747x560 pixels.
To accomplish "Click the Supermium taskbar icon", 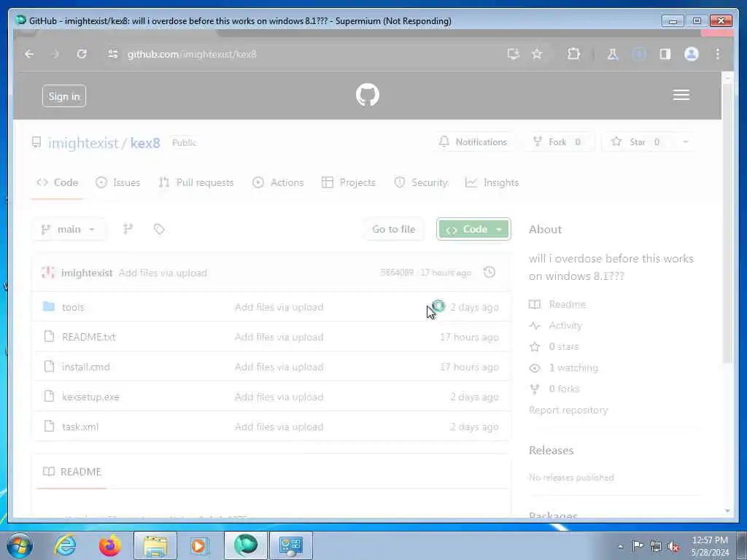I will pyautogui.click(x=246, y=545).
